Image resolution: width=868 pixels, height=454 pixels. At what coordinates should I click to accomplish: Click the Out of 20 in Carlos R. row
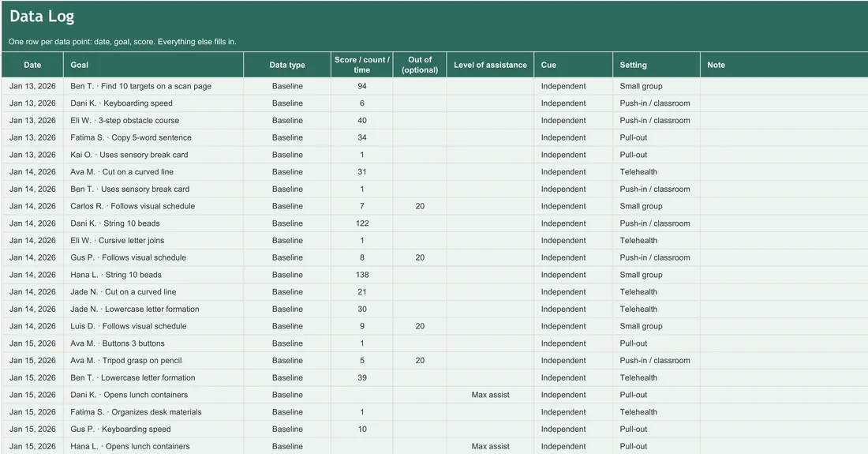pos(420,206)
